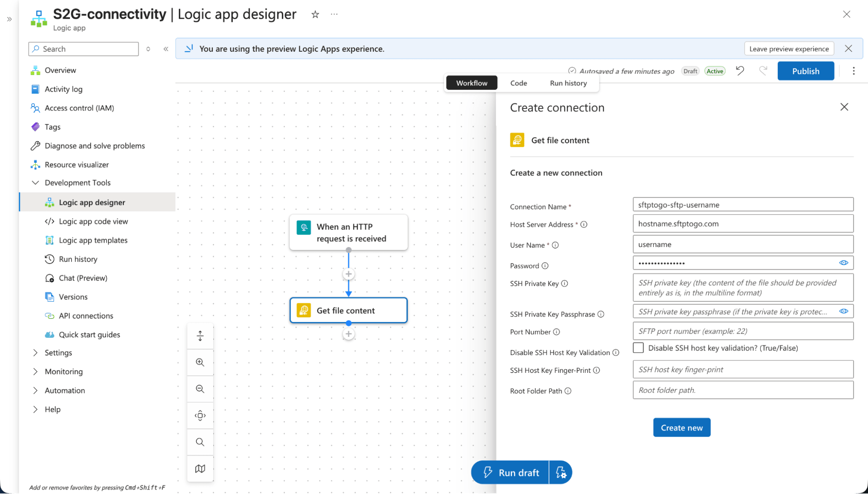Click into the SSH Host Key Finger-Print field
868x494 pixels.
pyautogui.click(x=743, y=369)
